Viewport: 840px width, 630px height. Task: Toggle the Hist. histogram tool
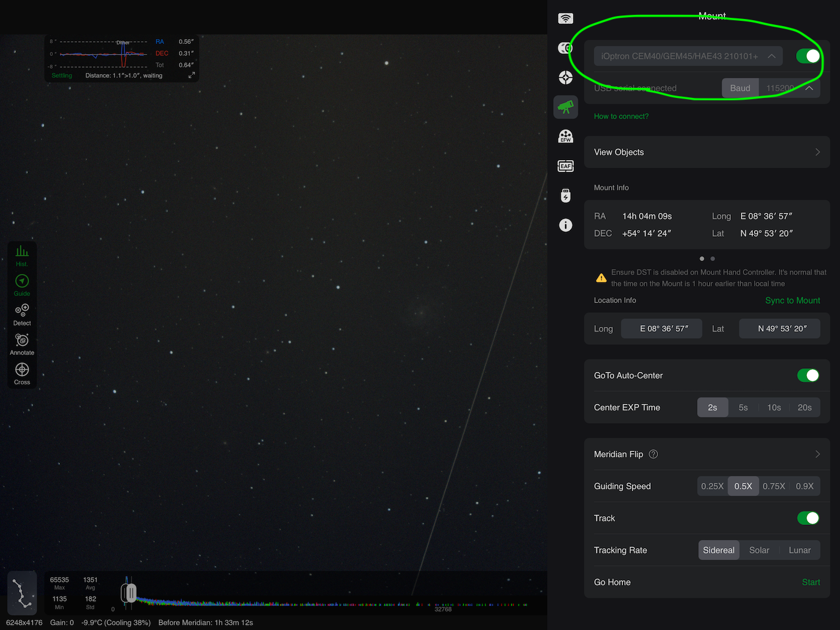[x=22, y=256]
